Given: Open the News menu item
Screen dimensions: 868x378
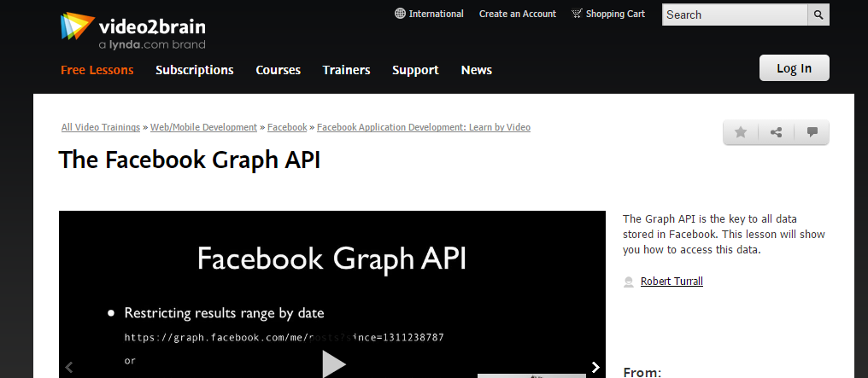Looking at the screenshot, I should point(477,70).
